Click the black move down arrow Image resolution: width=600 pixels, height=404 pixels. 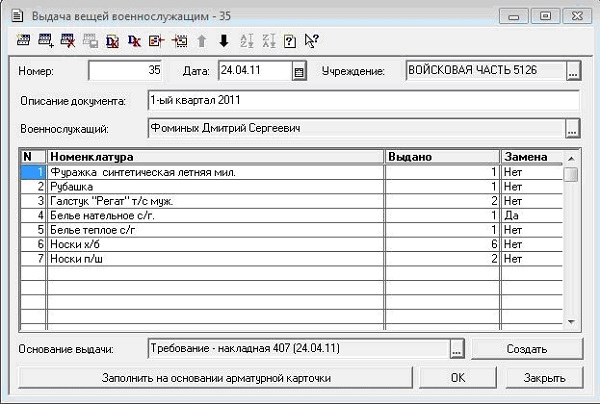tap(223, 41)
